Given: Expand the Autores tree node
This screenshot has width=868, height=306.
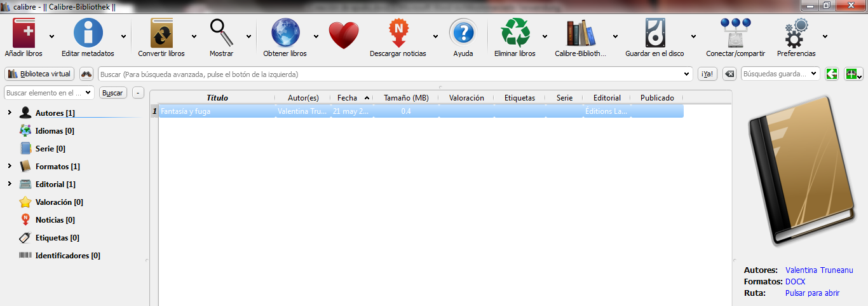Looking at the screenshot, I should pyautogui.click(x=9, y=113).
